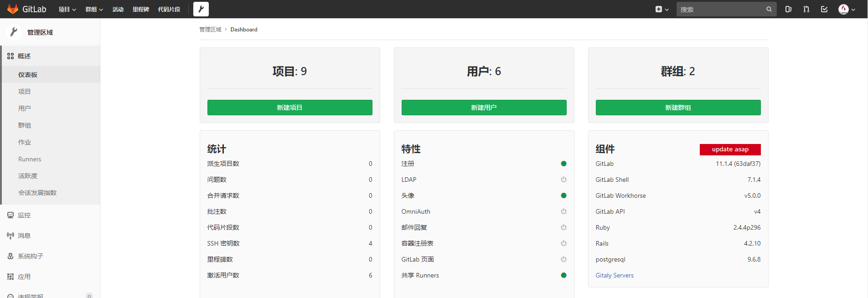Viewport: 868px width, 298px height.
Task: Click the postgresql version 9.6.8
Action: tap(754, 259)
